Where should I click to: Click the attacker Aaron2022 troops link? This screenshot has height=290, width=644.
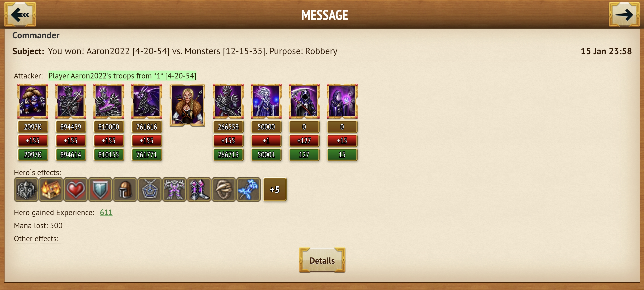pyautogui.click(x=122, y=76)
